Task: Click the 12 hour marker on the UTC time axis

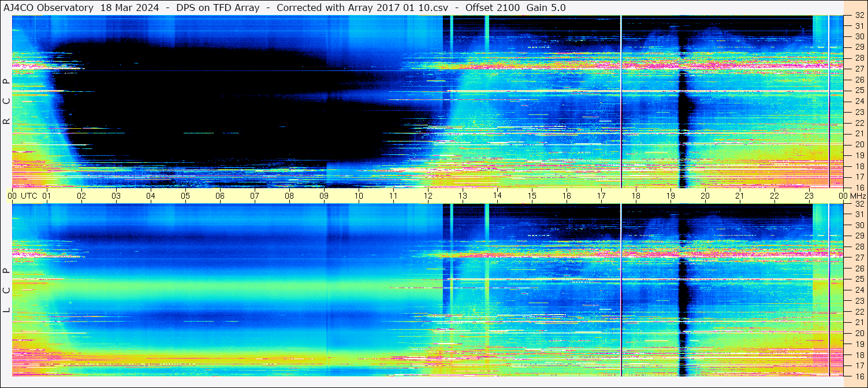Action: tap(428, 196)
